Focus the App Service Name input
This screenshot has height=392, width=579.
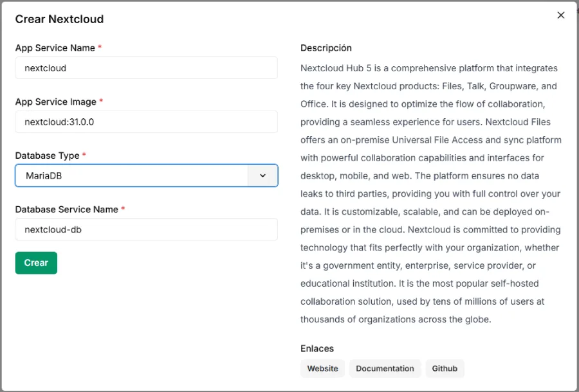tap(146, 68)
